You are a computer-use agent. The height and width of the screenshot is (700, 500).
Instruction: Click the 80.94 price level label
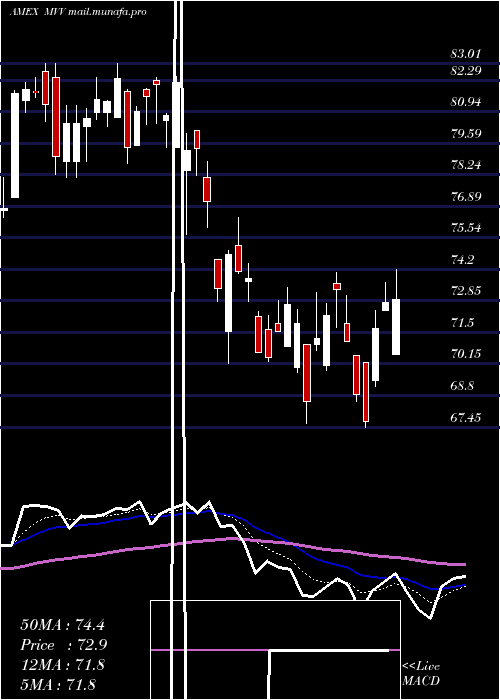466,102
